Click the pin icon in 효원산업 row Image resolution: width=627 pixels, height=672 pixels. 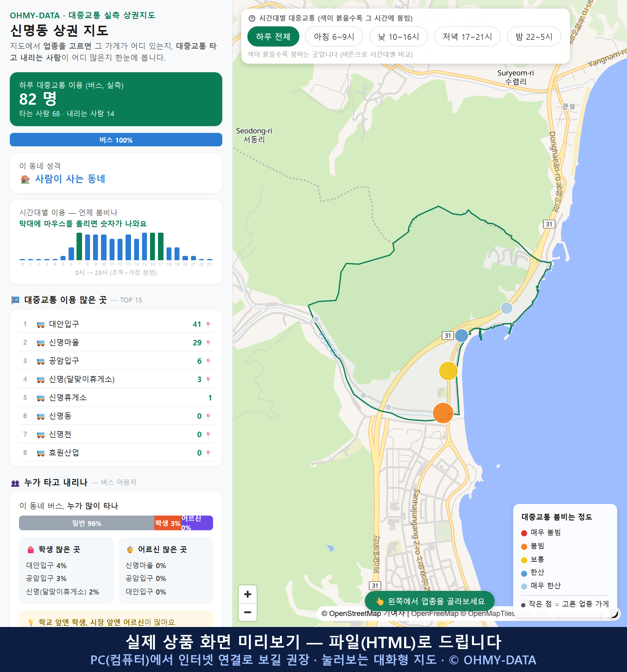[208, 452]
